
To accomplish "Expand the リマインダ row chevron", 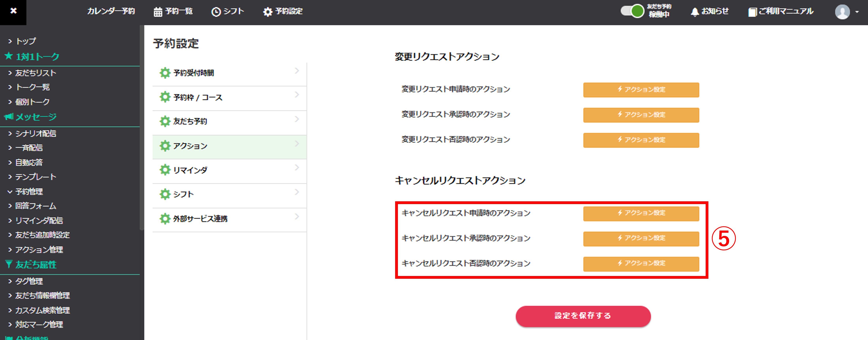I will (x=297, y=168).
